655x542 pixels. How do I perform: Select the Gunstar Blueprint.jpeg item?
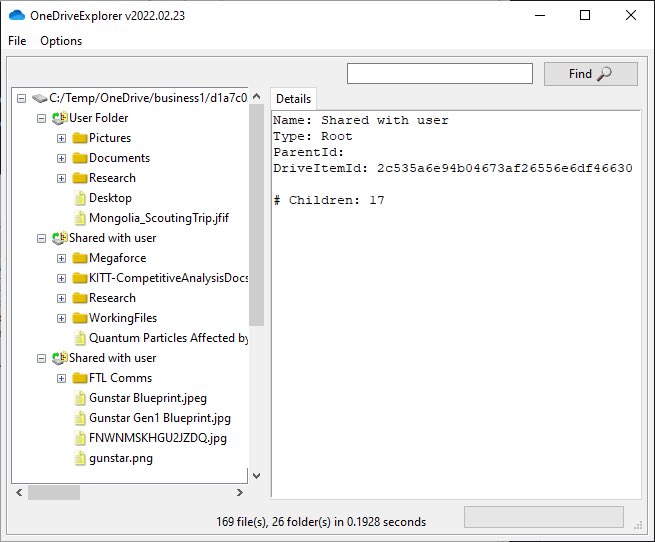(148, 398)
